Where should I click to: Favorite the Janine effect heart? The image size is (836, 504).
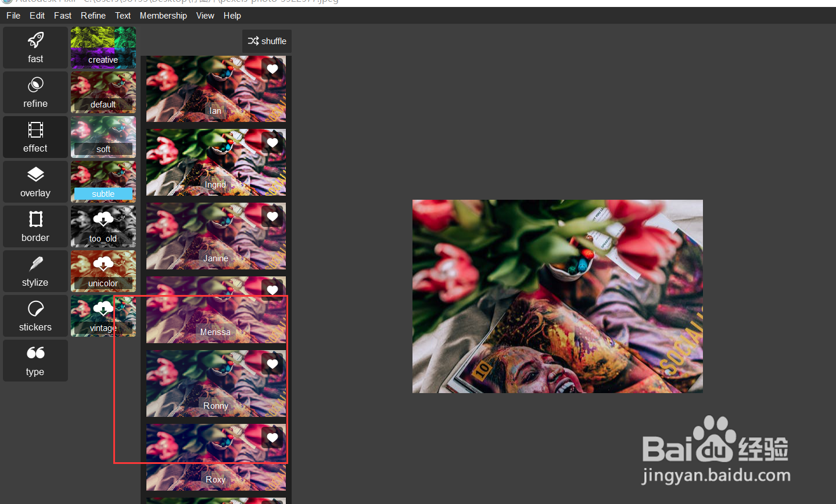tap(272, 217)
